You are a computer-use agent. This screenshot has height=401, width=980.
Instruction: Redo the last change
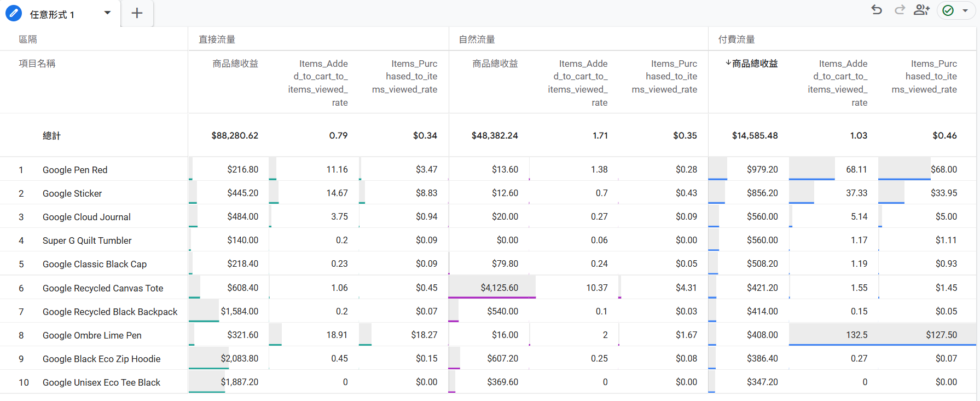[x=900, y=10]
